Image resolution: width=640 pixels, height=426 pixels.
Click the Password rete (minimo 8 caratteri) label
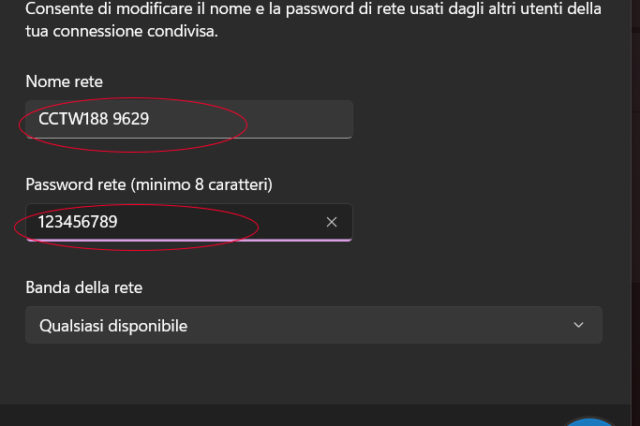tap(148, 184)
